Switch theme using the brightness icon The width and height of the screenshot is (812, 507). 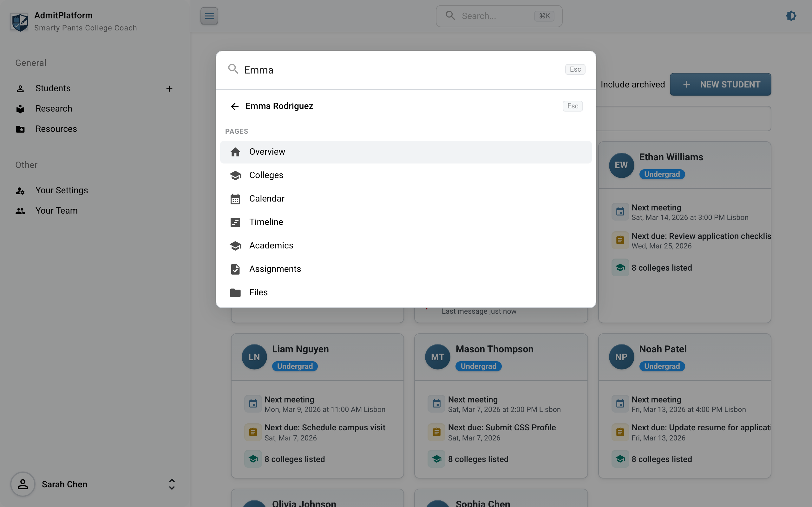(x=791, y=16)
